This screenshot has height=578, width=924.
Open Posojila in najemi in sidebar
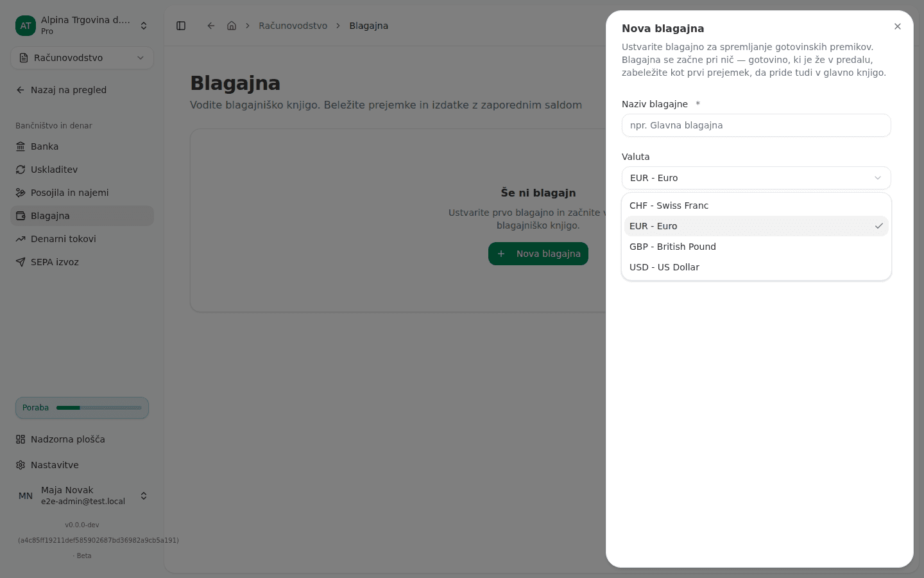pyautogui.click(x=82, y=193)
